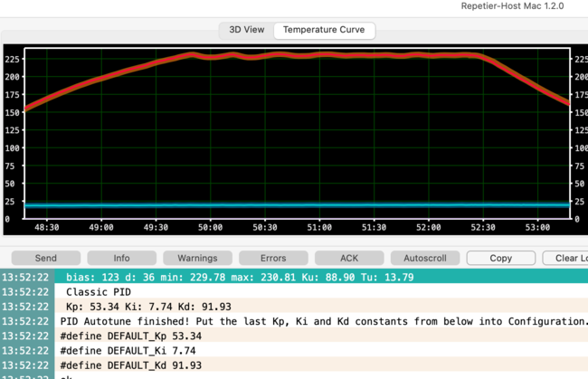Click the Copy button
This screenshot has height=379, width=588.
500,258
